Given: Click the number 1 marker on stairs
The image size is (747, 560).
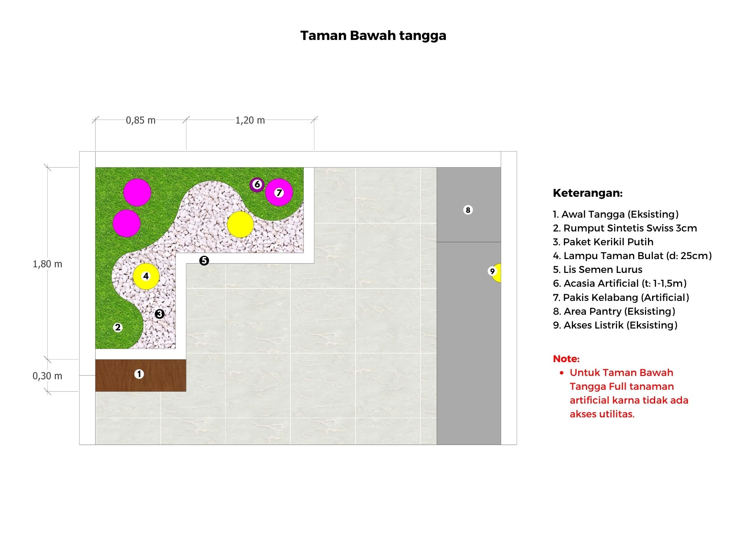Looking at the screenshot, I should coord(139,374).
